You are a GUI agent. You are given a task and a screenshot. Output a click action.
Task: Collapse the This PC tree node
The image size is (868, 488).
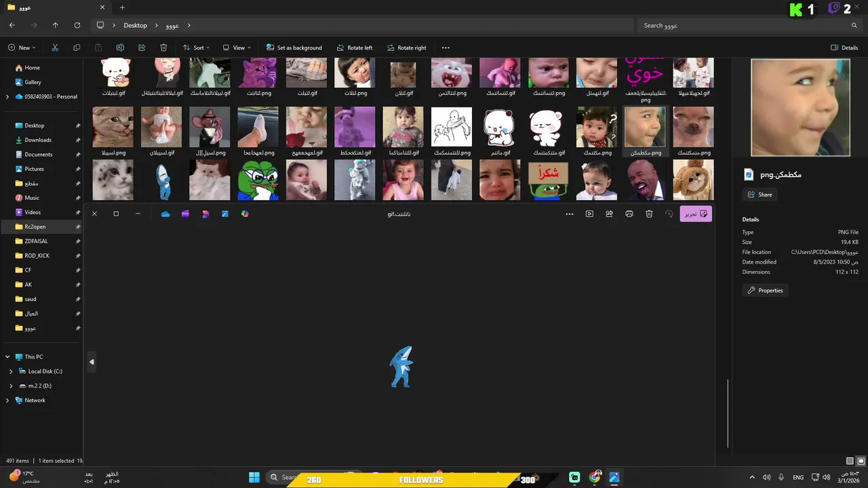pyautogui.click(x=7, y=357)
